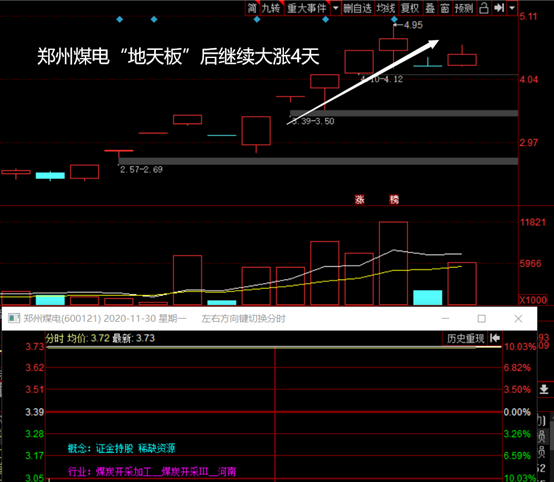The height and width of the screenshot is (482, 554).
Task: Click the X1000 volume scale label
Action: click(x=533, y=300)
